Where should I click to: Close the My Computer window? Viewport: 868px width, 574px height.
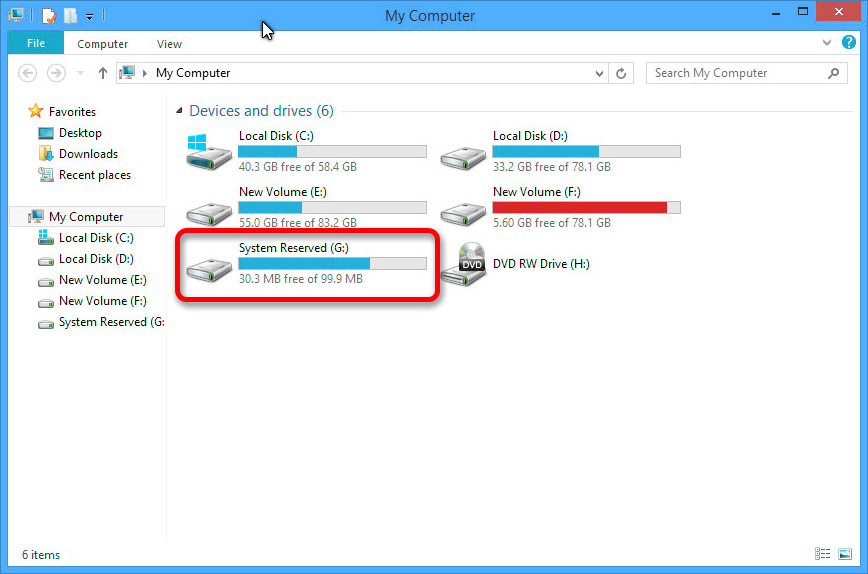(839, 12)
